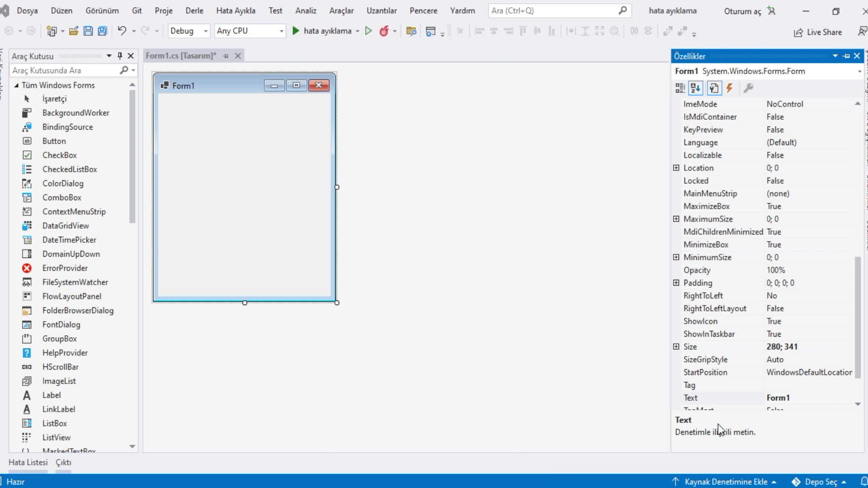This screenshot has height=488, width=868.
Task: Click Oturum aç sign-in link
Action: click(x=742, y=11)
